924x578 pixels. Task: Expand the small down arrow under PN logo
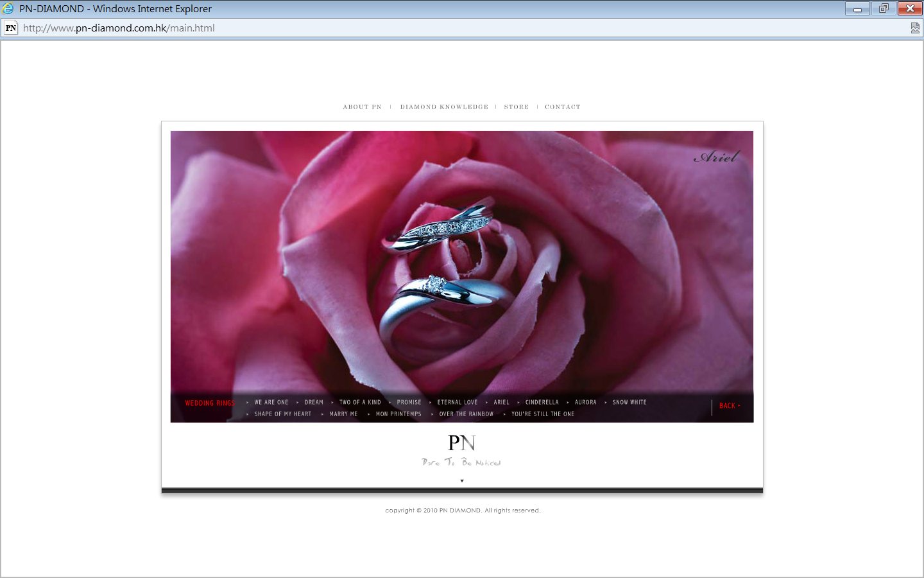tap(462, 481)
